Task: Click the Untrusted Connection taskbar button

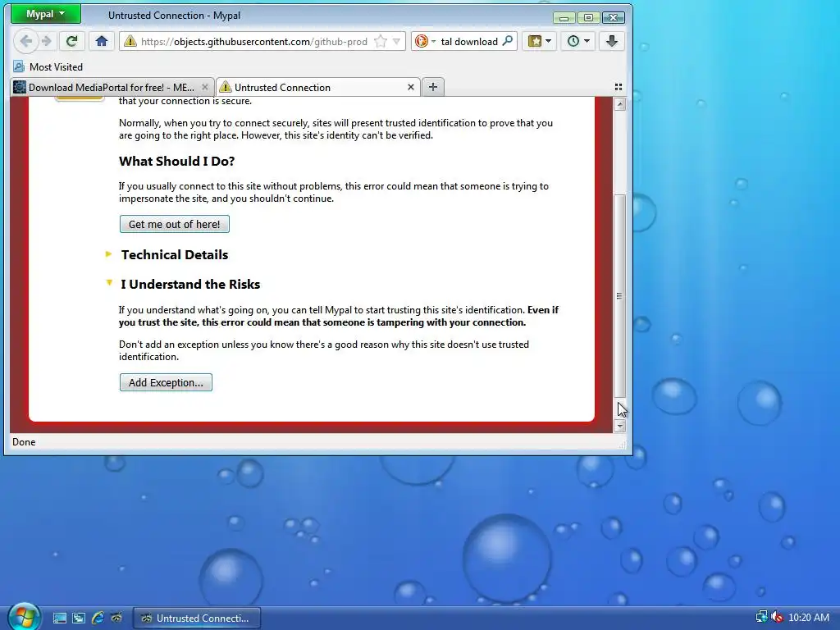Action: click(x=197, y=619)
